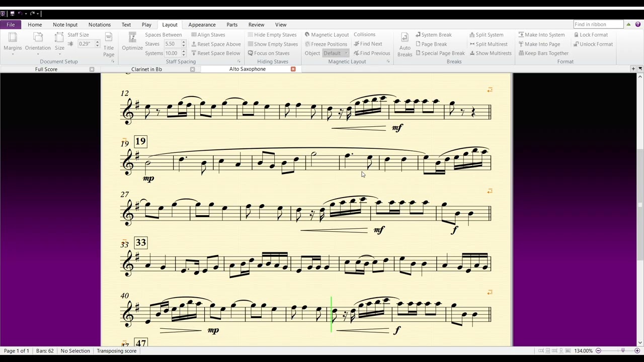Click Hide Empty Staves
The image size is (644, 362).
272,35
